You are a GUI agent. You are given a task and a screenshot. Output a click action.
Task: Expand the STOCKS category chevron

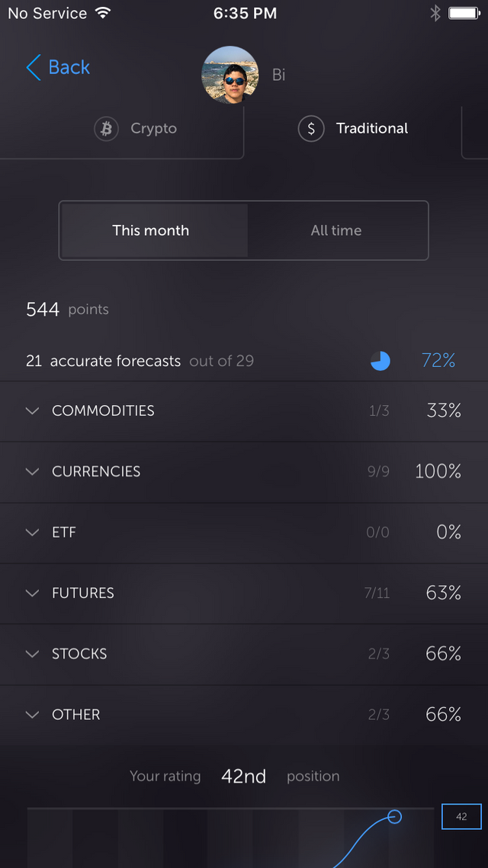[33, 654]
